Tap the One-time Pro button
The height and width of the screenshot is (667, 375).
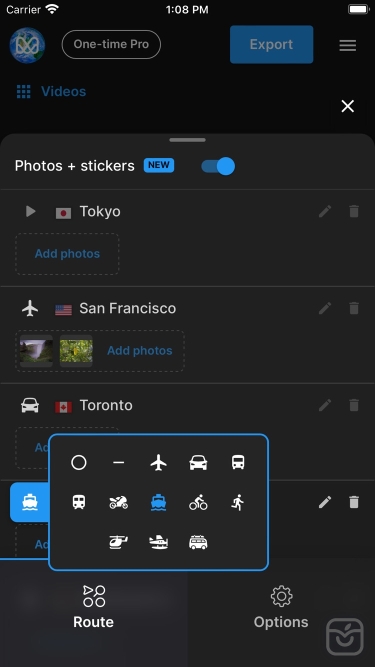(x=111, y=44)
